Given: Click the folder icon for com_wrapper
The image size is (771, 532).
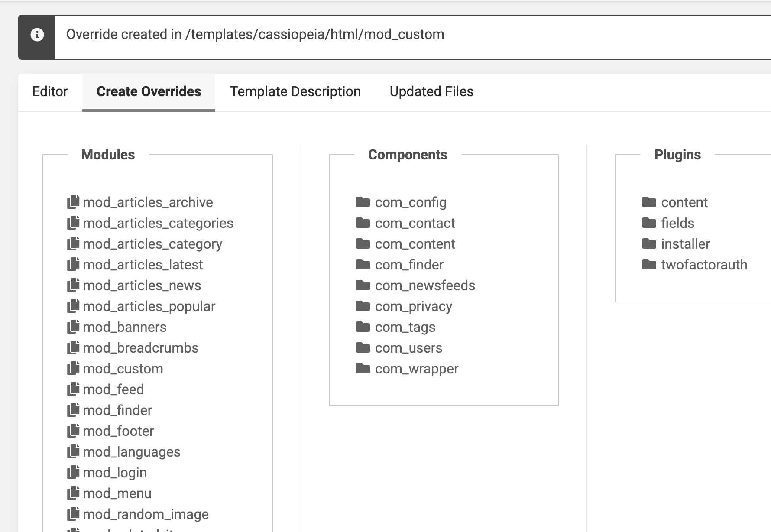Looking at the screenshot, I should (x=363, y=368).
